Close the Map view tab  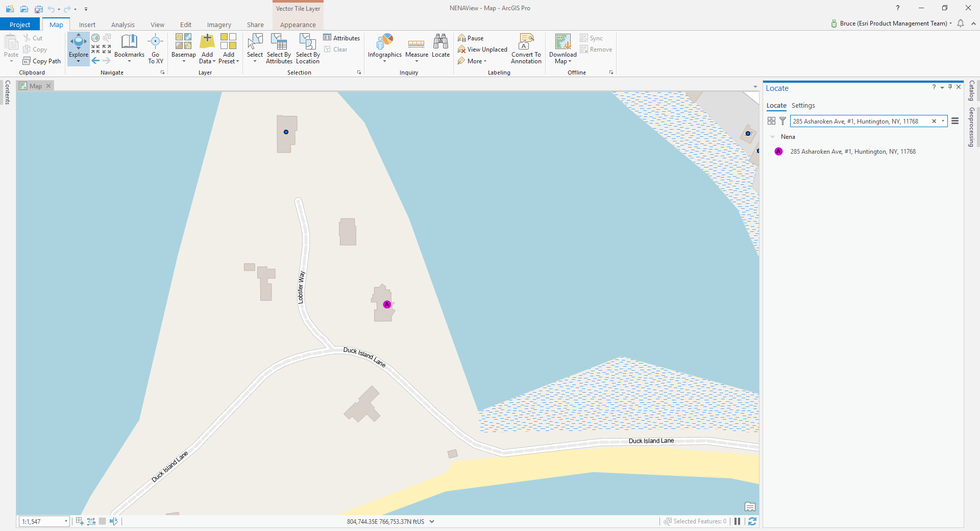pos(48,86)
